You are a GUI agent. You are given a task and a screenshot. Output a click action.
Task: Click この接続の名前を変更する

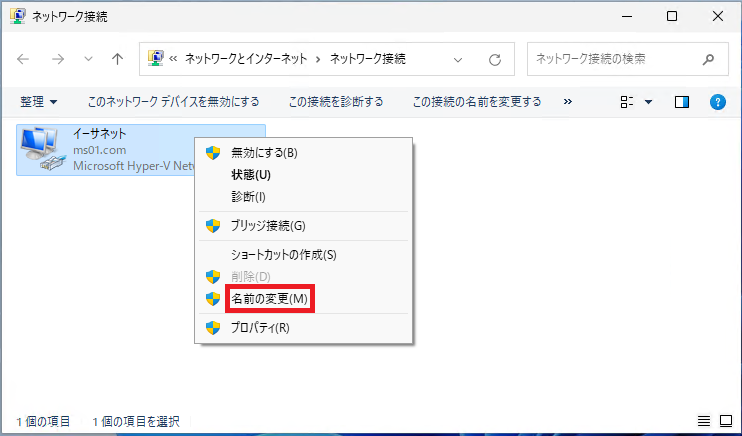click(x=477, y=102)
